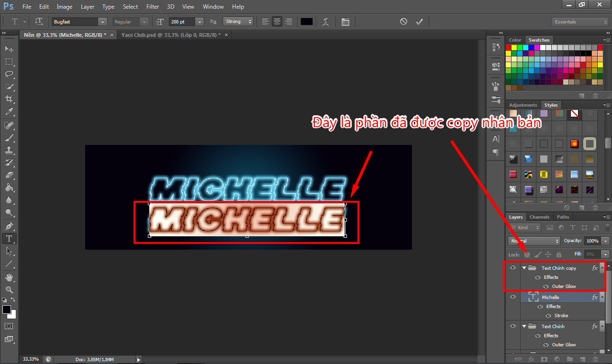
Task: Select the Hand tool
Action: (9, 277)
